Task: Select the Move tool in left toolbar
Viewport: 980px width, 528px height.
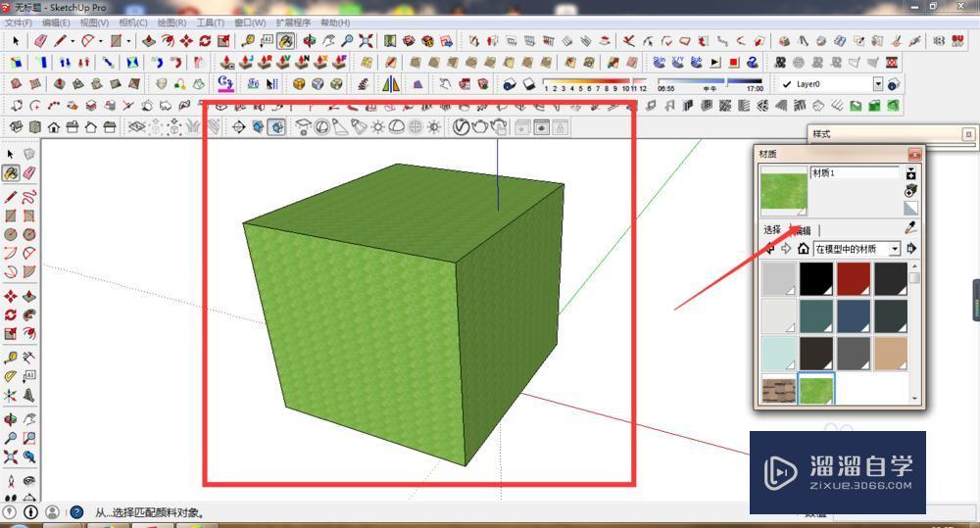Action: (x=11, y=296)
